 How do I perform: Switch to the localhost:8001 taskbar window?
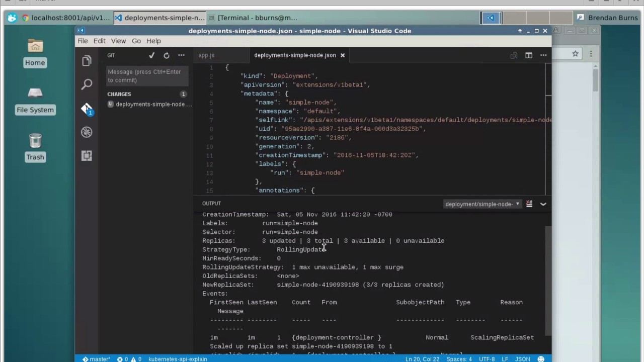[x=65, y=18]
